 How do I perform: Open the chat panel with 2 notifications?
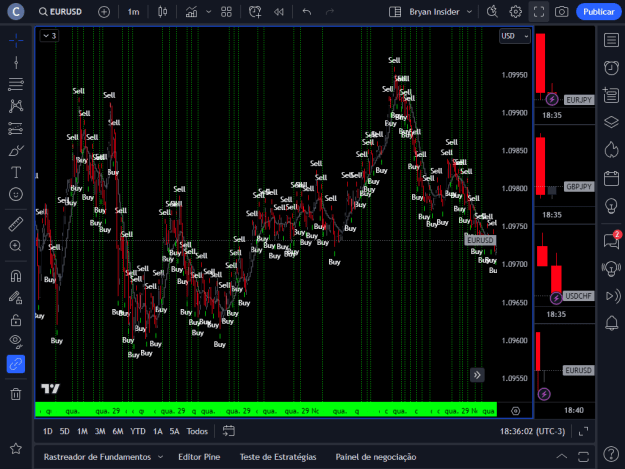612,240
